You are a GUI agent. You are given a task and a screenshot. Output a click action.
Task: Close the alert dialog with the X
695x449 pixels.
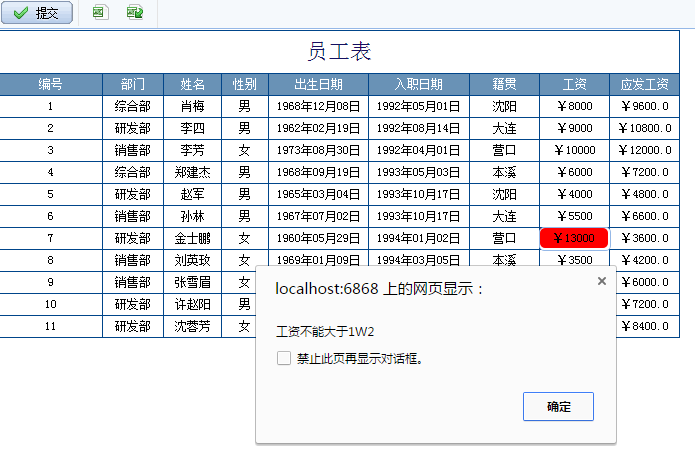(x=601, y=281)
